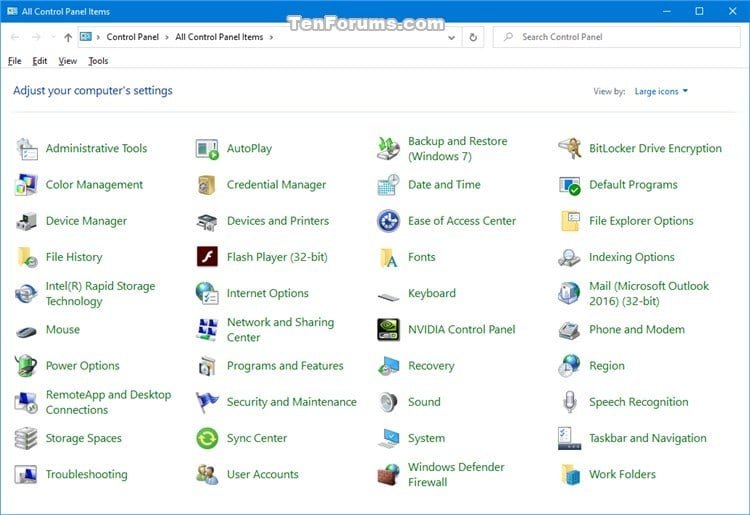This screenshot has height=515, width=750.
Task: Open the Tools menu
Action: click(x=98, y=61)
